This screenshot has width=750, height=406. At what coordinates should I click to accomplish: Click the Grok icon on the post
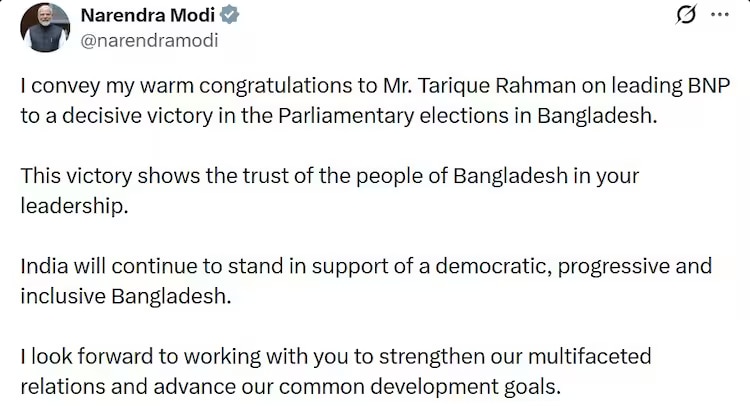(686, 16)
